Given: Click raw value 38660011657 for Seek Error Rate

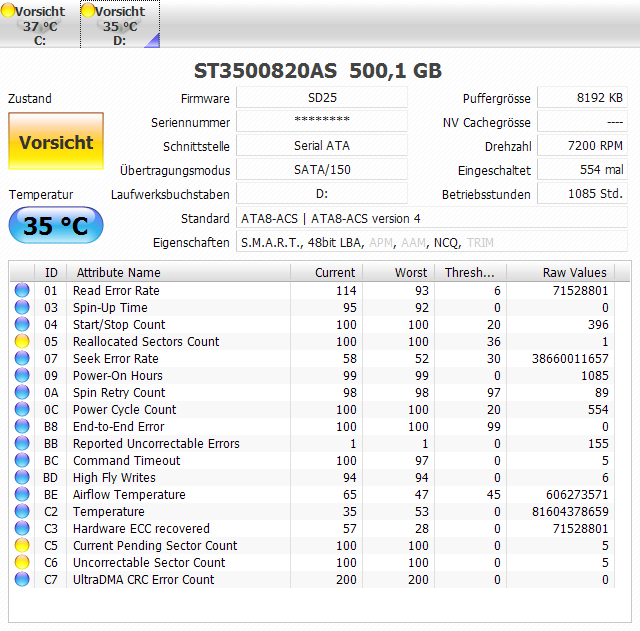Looking at the screenshot, I should [570, 359].
